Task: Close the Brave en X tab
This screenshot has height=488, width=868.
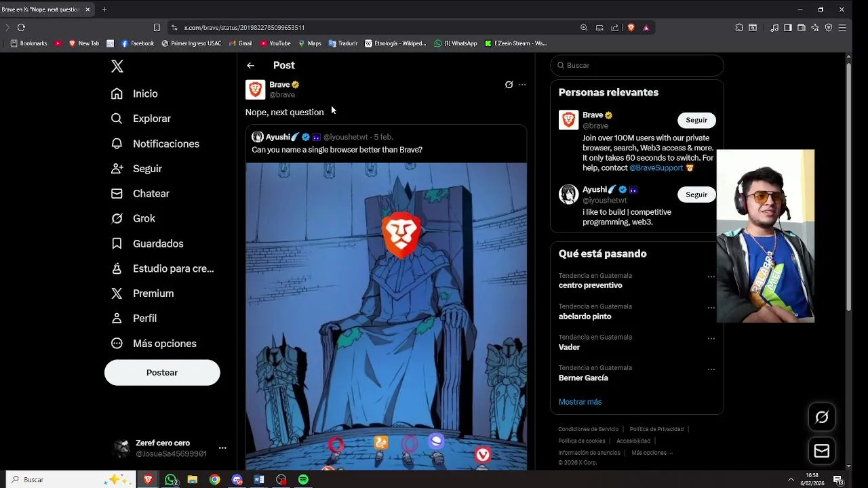Action: coord(87,9)
